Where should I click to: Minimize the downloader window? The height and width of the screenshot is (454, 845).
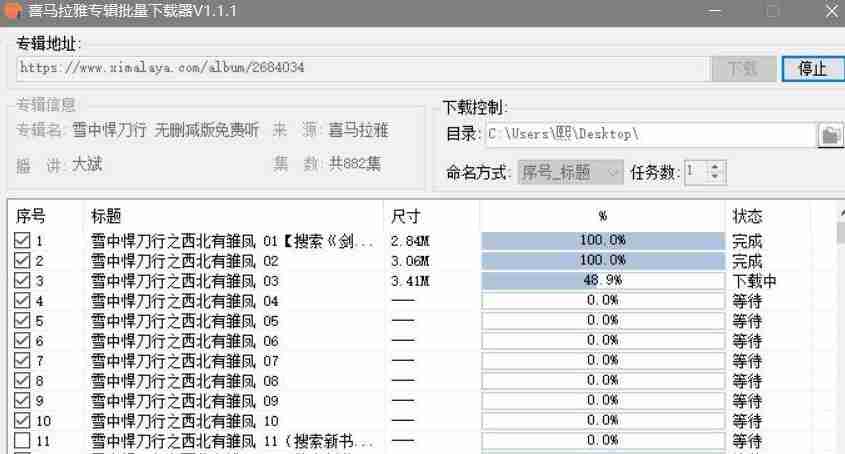715,11
